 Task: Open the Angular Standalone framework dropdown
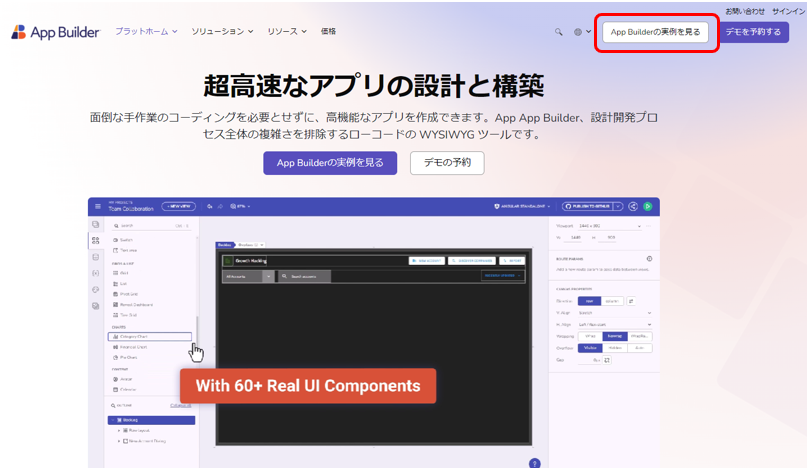pos(522,206)
